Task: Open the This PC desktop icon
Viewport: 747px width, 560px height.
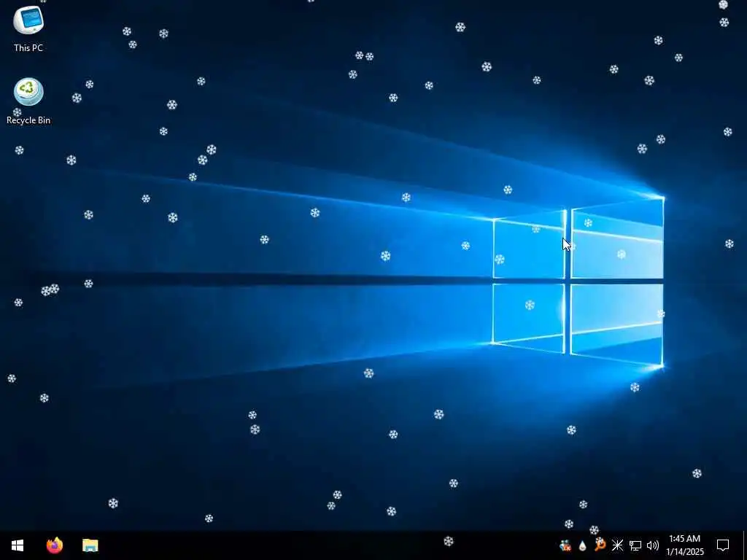Action: pos(28,21)
